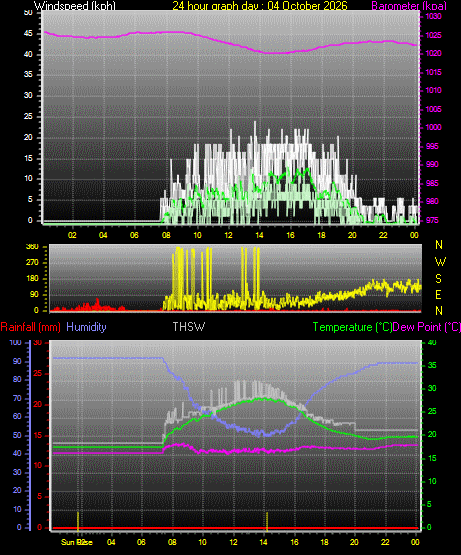
Task: Select the Temperature (°C) legend label
Action: point(352,327)
